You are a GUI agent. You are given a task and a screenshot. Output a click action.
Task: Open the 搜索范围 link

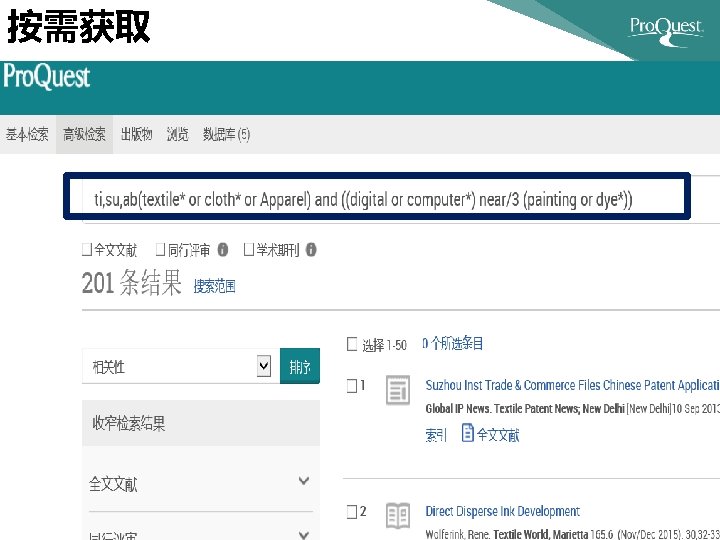coord(214,287)
